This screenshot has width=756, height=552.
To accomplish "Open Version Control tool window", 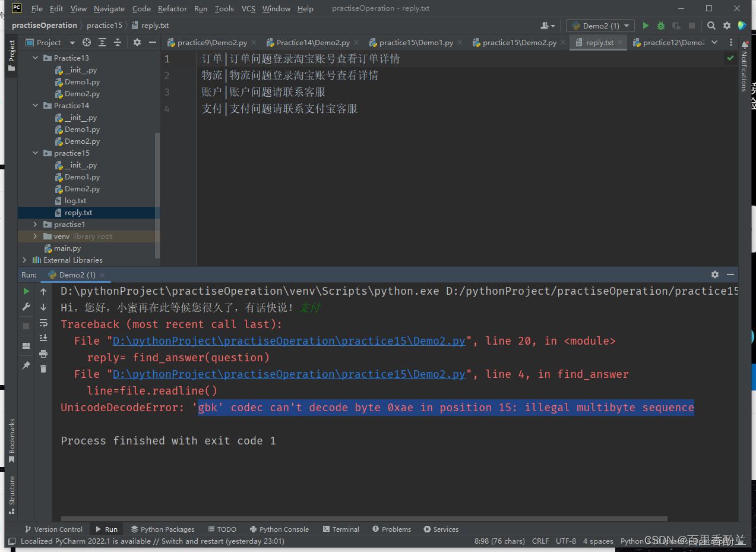I will coord(54,529).
